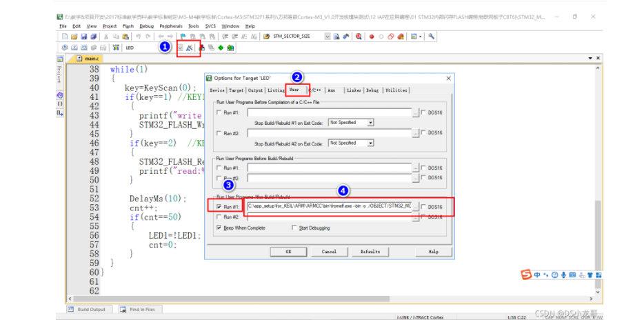Enable Run #2 before C/C++ compilation
The height and width of the screenshot is (320, 644).
click(219, 133)
